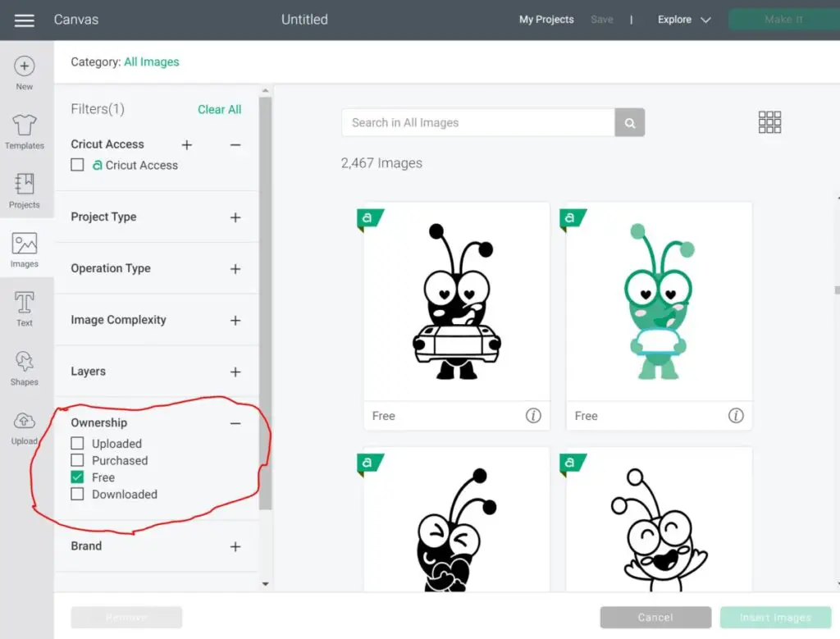Click the Filters(1) heading

(x=98, y=109)
